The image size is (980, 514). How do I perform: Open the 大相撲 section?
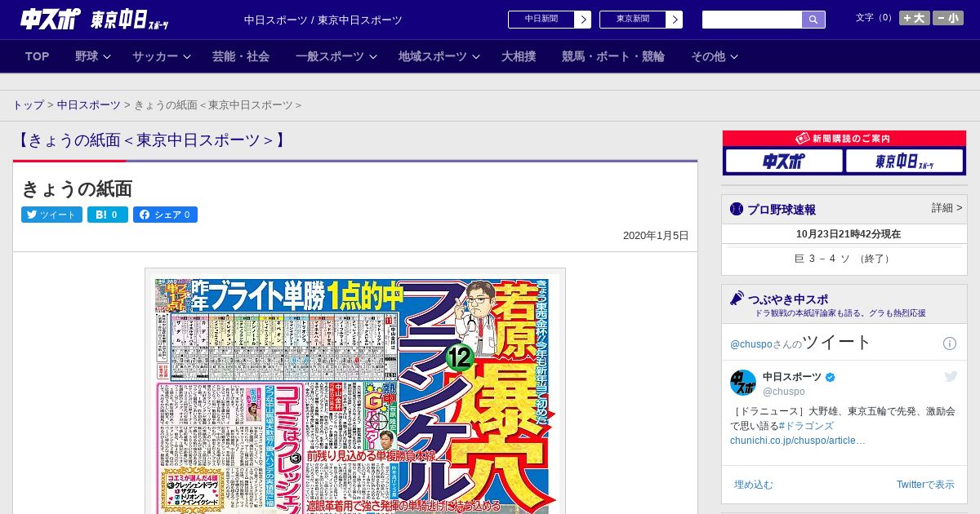[519, 56]
